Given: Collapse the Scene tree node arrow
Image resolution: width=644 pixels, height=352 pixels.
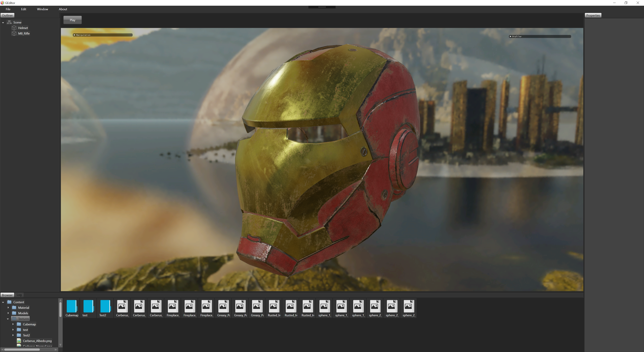Looking at the screenshot, I should pos(3,22).
